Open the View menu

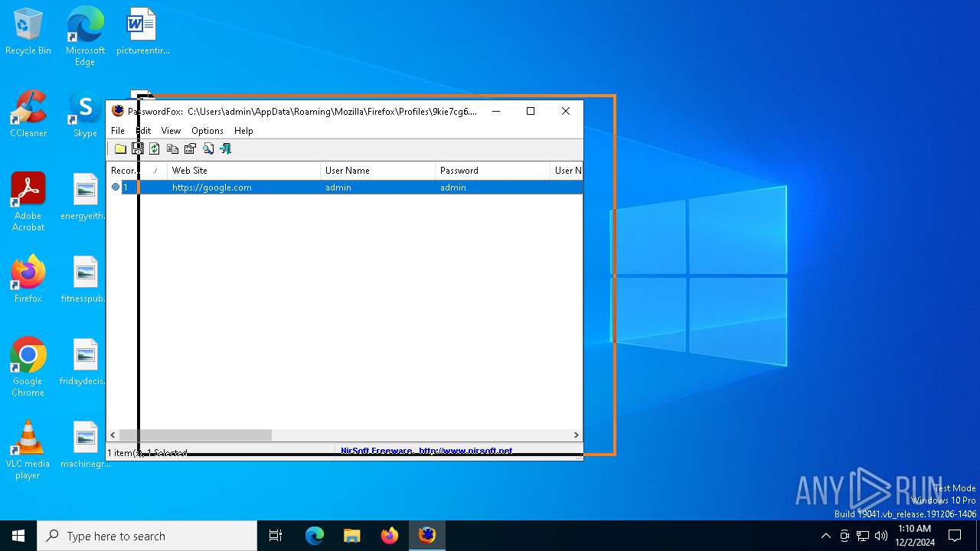point(171,131)
